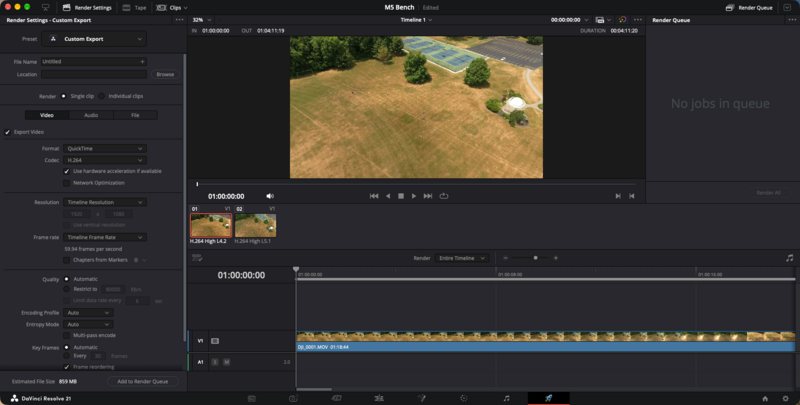The width and height of the screenshot is (800, 405).
Task: Select the Individual clips render option
Action: click(x=102, y=96)
